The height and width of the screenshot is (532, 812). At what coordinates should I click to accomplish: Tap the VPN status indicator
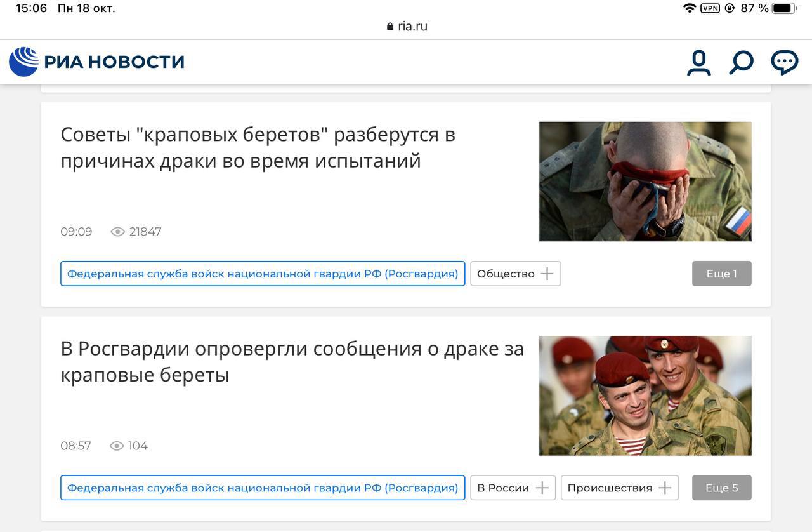pos(710,8)
